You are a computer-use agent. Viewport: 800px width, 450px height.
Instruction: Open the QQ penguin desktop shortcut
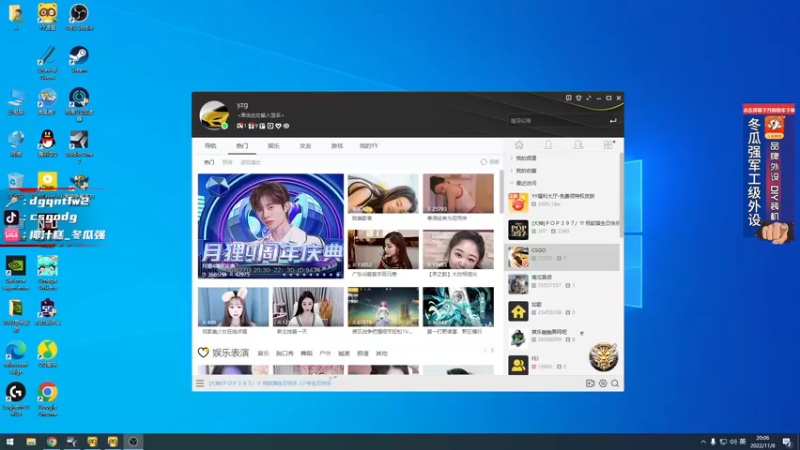(x=47, y=143)
